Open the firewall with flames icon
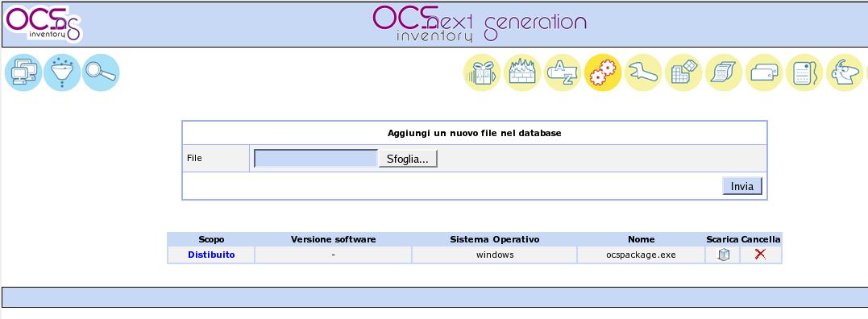Screen dimensions: 868x319 [522, 72]
